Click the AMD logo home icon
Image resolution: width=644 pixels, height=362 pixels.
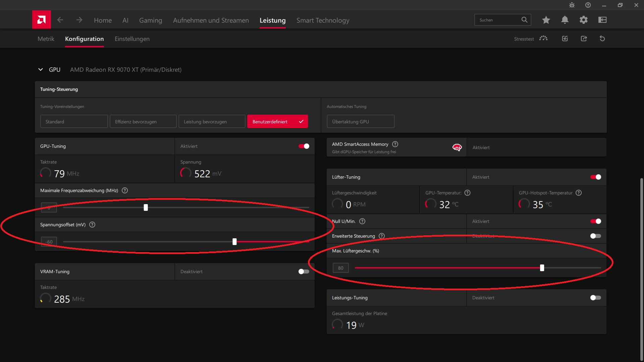point(42,20)
